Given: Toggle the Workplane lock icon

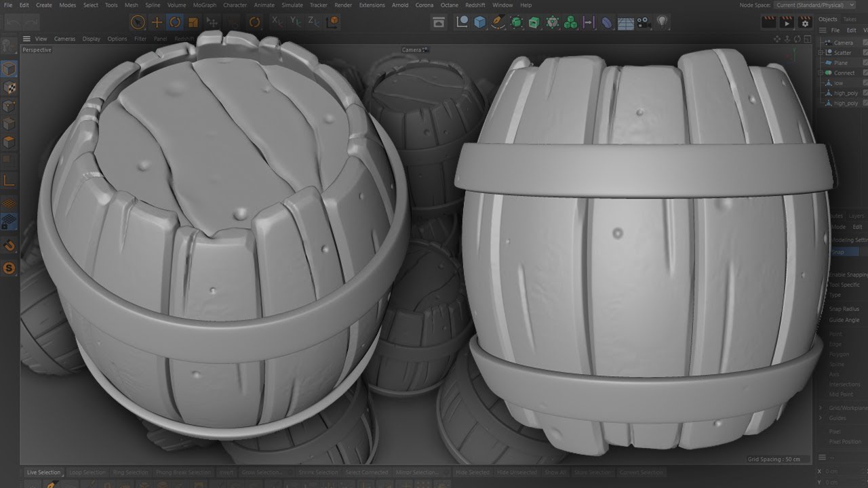Looking at the screenshot, I should (9, 222).
